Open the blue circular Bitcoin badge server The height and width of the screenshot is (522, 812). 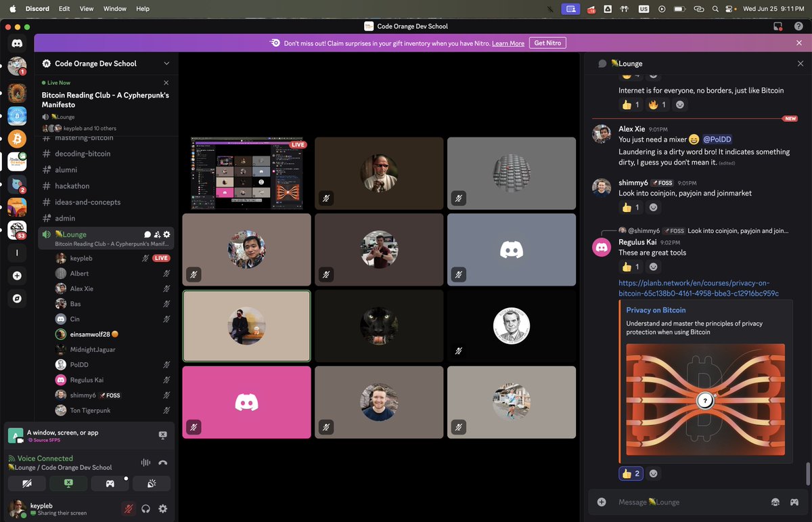coord(17,116)
